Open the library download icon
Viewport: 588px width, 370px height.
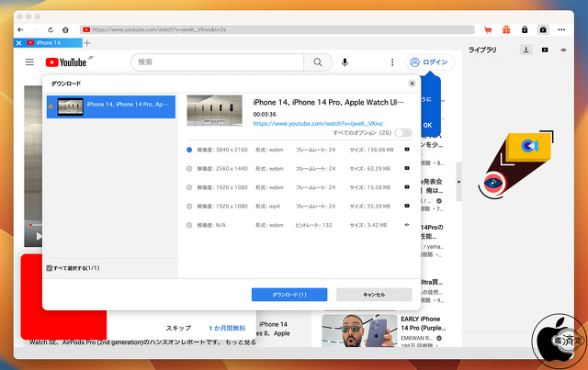point(526,50)
